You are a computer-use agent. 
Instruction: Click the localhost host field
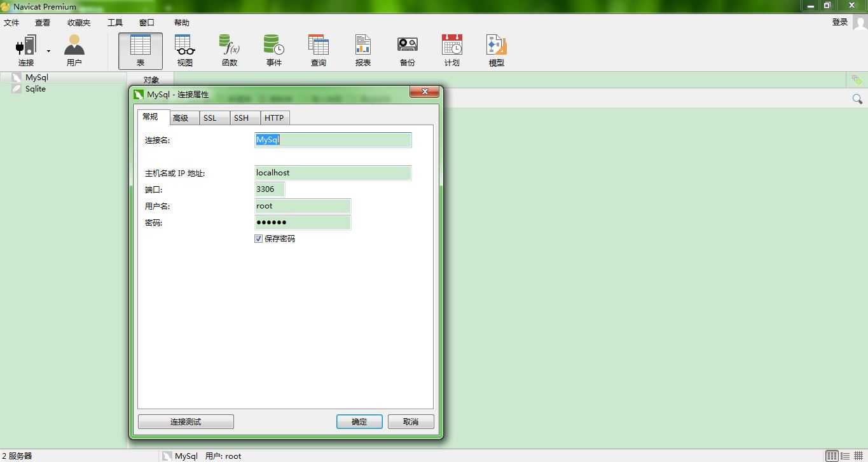click(x=333, y=173)
